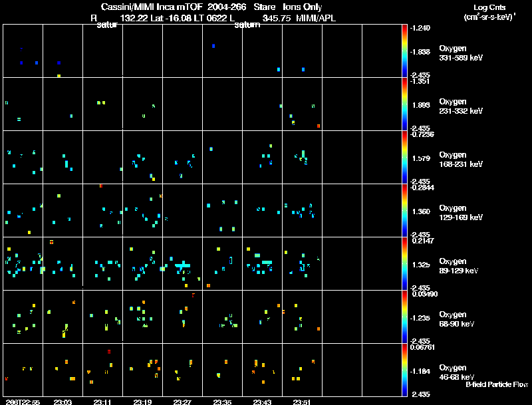This screenshot has width=532, height=405.
Task: Click the (cm²-sr-s-keV) units label
Action: [x=489, y=17]
